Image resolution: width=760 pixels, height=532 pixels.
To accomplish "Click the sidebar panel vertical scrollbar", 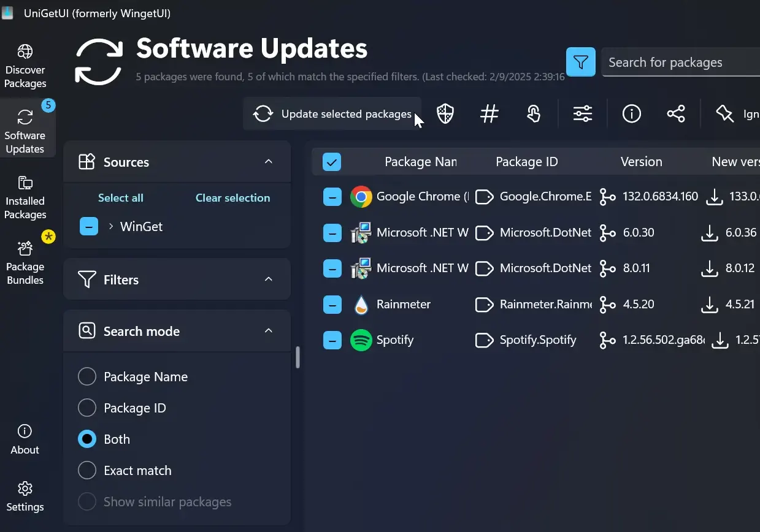I will [x=298, y=357].
